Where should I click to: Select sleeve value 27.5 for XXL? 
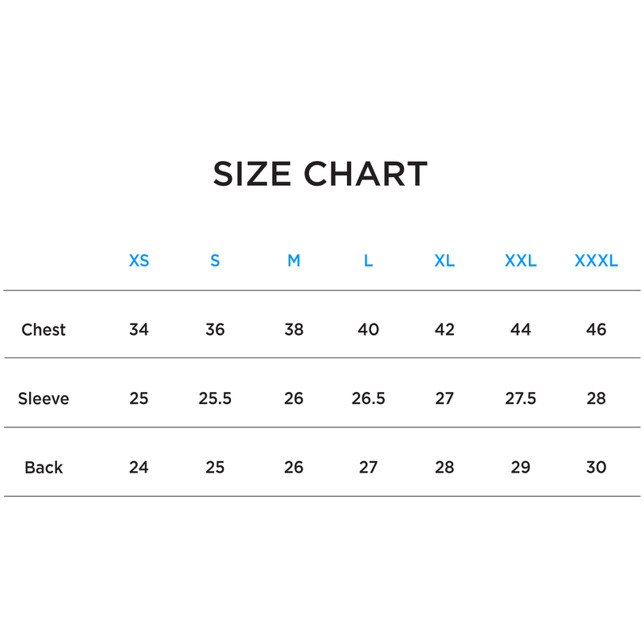coord(521,398)
